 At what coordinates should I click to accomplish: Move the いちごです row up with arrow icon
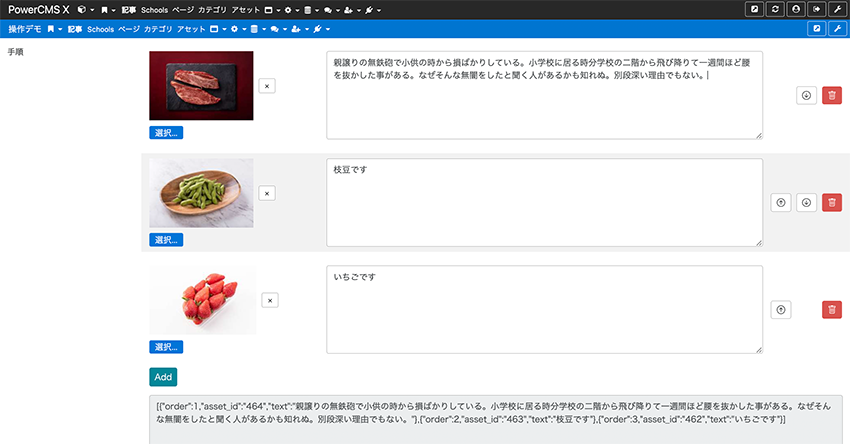[x=781, y=310]
